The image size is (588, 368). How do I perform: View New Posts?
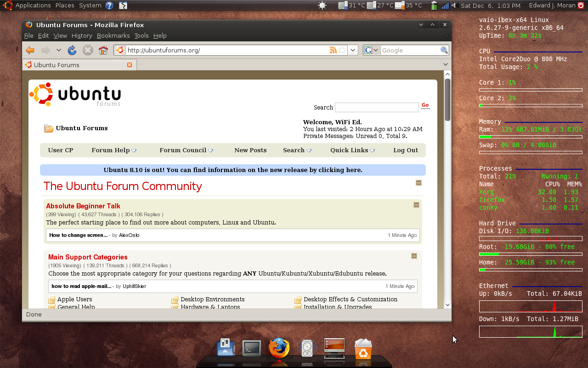click(x=250, y=150)
